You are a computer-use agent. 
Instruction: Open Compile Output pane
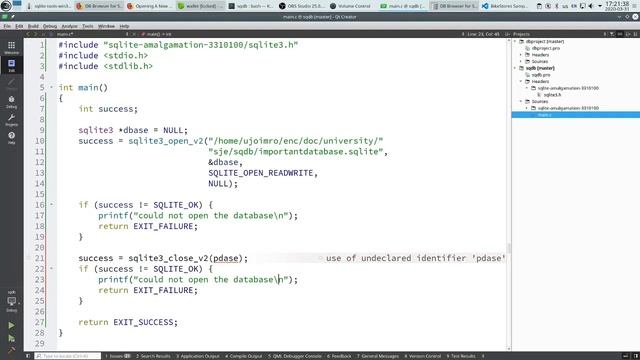click(244, 356)
